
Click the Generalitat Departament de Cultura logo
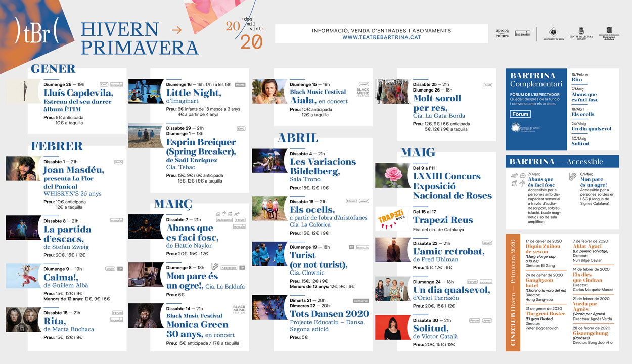[x=609, y=33]
